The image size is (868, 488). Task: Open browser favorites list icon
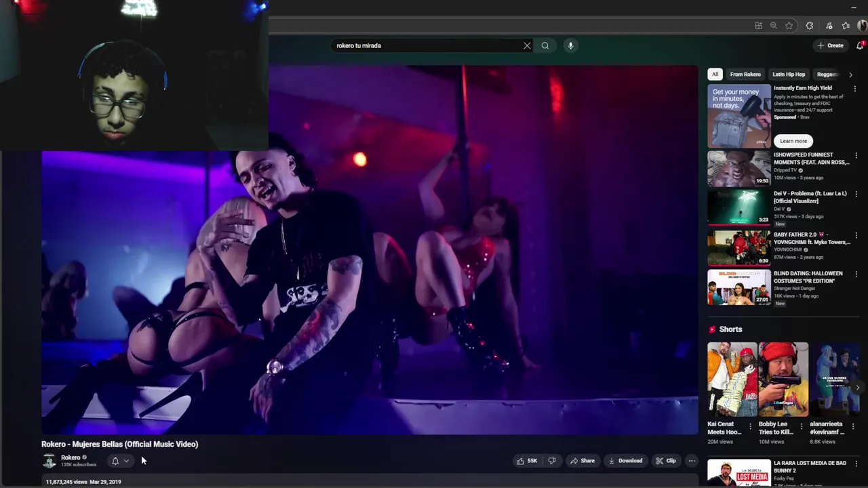tap(846, 26)
